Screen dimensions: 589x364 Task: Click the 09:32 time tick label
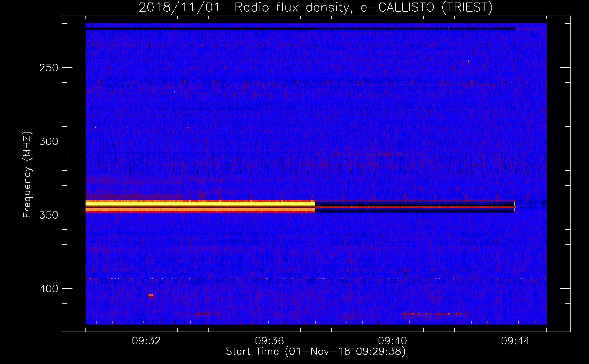pos(146,341)
